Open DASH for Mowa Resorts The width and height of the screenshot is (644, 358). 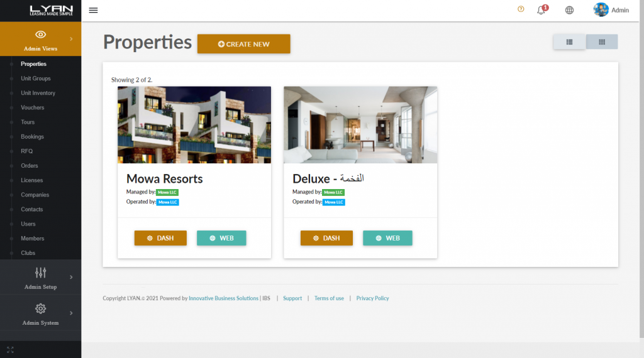(x=160, y=238)
